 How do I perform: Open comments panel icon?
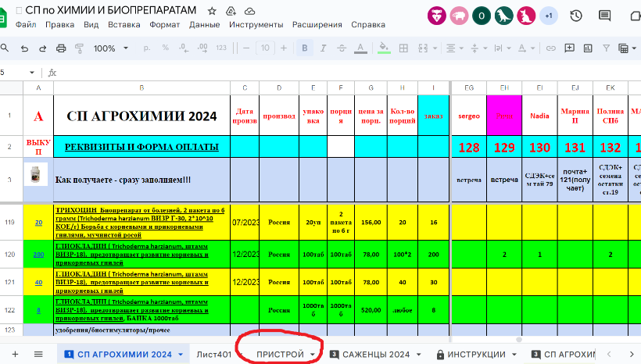point(603,16)
